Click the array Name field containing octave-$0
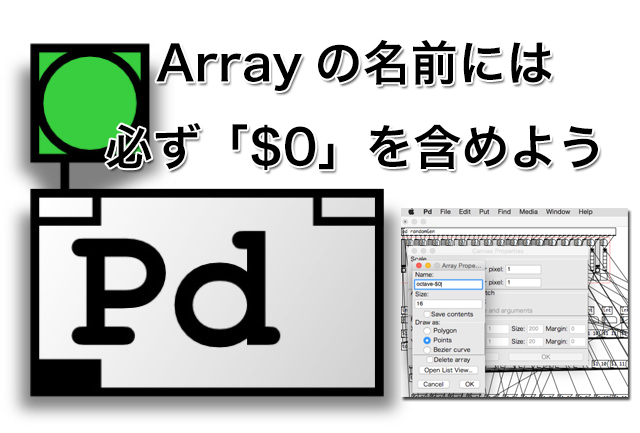 [x=448, y=284]
